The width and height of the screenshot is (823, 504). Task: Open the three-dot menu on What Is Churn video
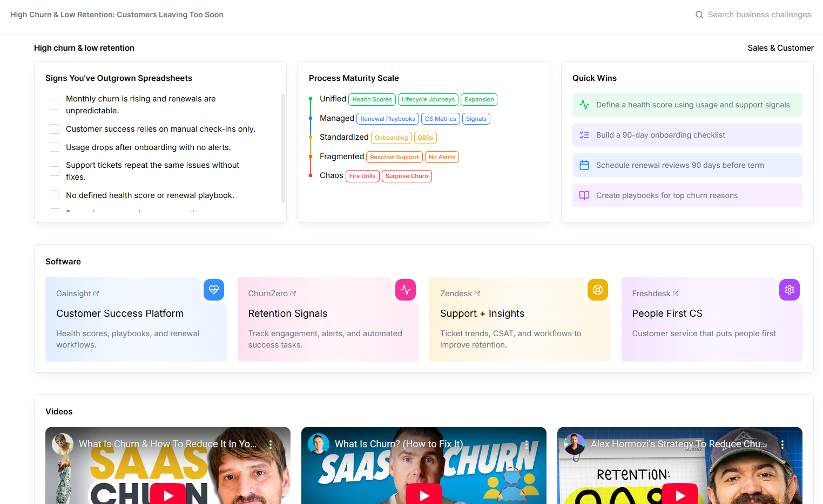tap(527, 444)
